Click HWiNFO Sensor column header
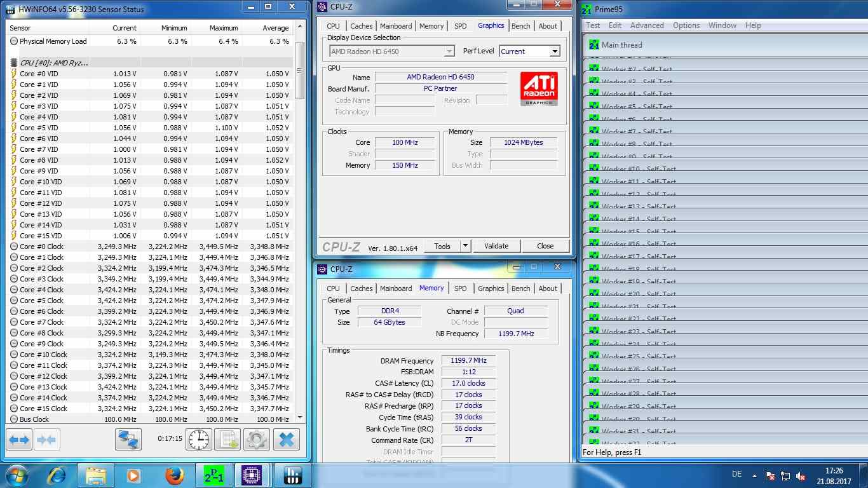This screenshot has width=868, height=488. 48,28
